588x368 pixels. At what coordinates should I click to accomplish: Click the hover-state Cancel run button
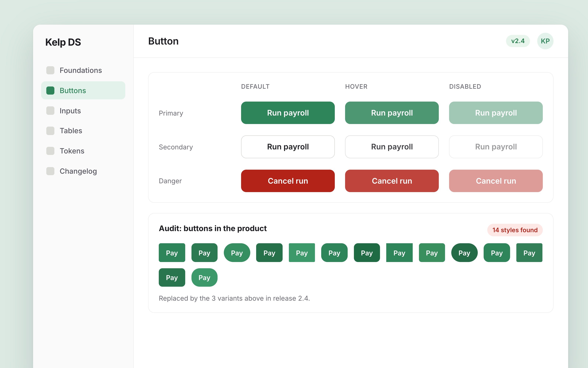pyautogui.click(x=392, y=181)
